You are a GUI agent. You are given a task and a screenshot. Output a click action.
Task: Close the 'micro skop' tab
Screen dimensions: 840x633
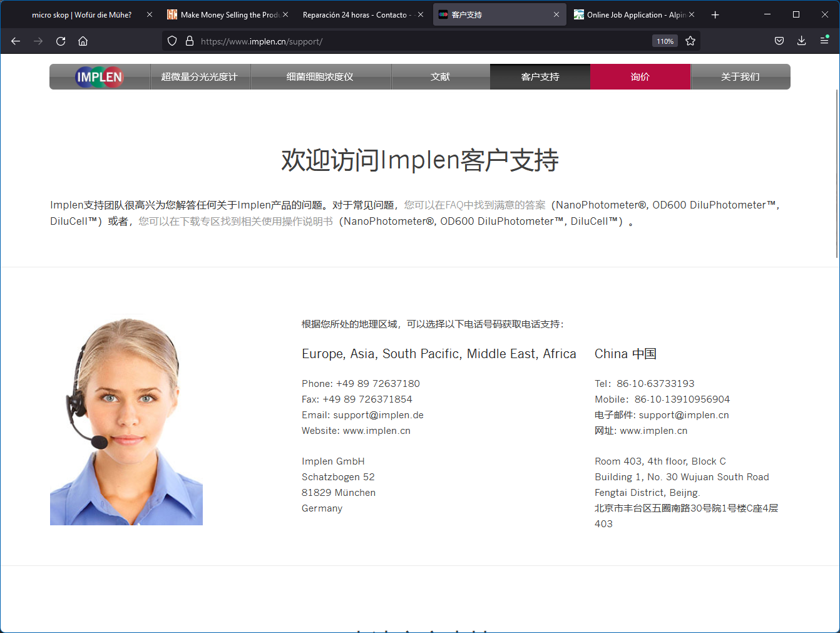(150, 15)
